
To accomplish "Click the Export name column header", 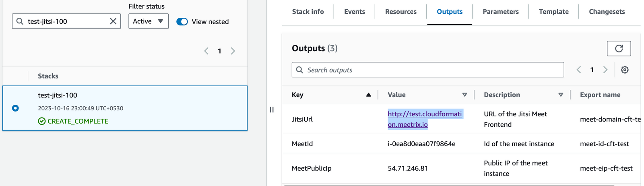I will pos(600,95).
